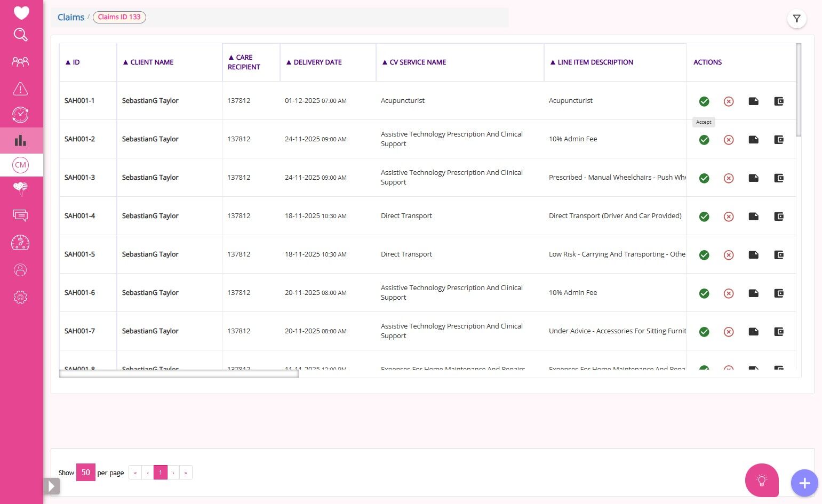Accept claim line SAH001-6
This screenshot has width=822, height=504.
[704, 293]
